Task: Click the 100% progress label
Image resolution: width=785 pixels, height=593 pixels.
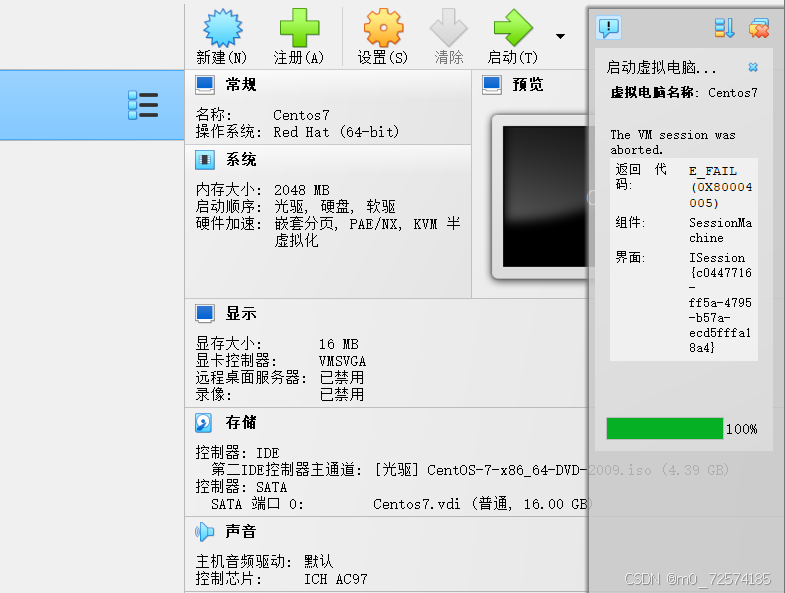Action: pos(741,429)
